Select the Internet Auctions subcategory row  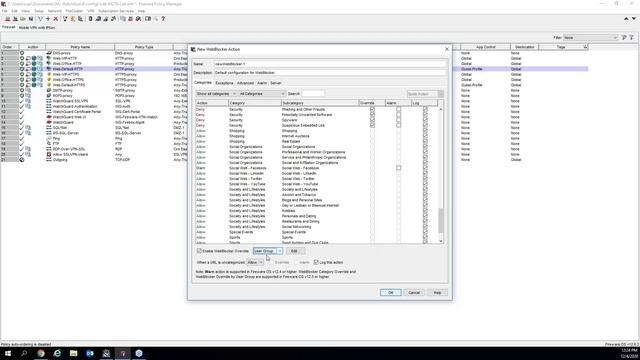(317, 136)
